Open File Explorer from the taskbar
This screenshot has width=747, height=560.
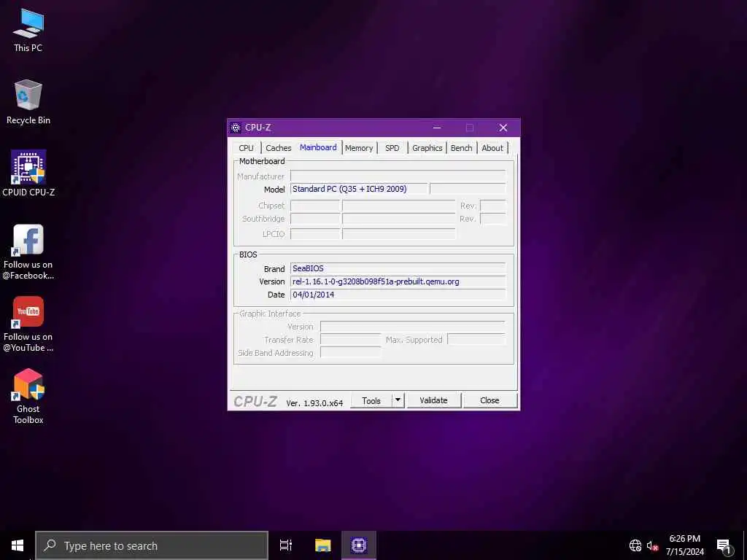(322, 545)
